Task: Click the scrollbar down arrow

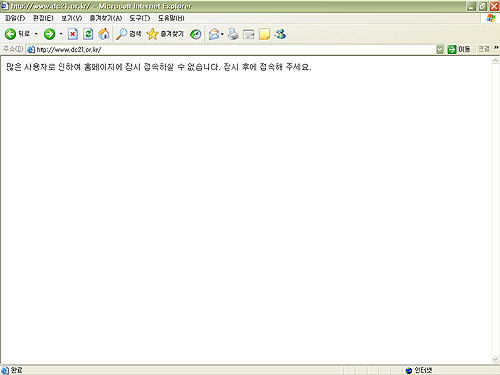Action: [495, 359]
